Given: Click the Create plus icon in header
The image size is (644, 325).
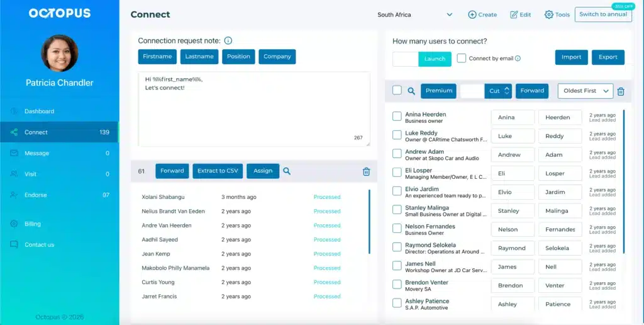Looking at the screenshot, I should pos(472,14).
